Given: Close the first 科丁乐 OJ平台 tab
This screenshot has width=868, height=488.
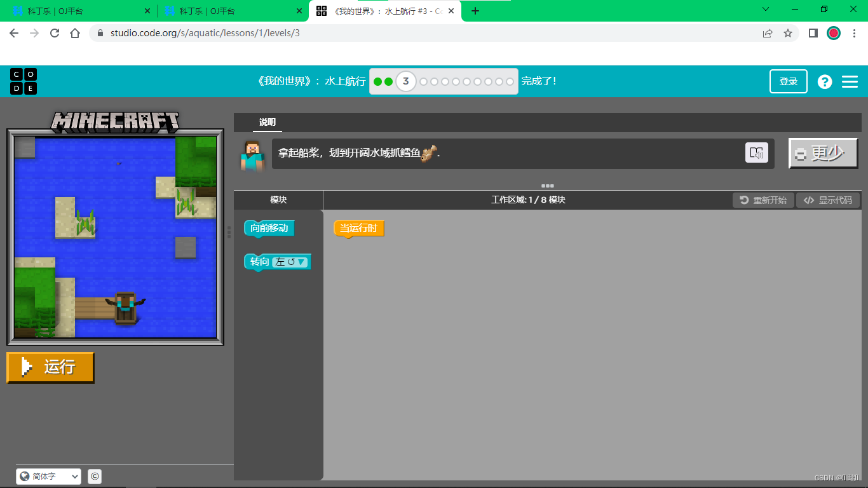Looking at the screenshot, I should click(147, 11).
